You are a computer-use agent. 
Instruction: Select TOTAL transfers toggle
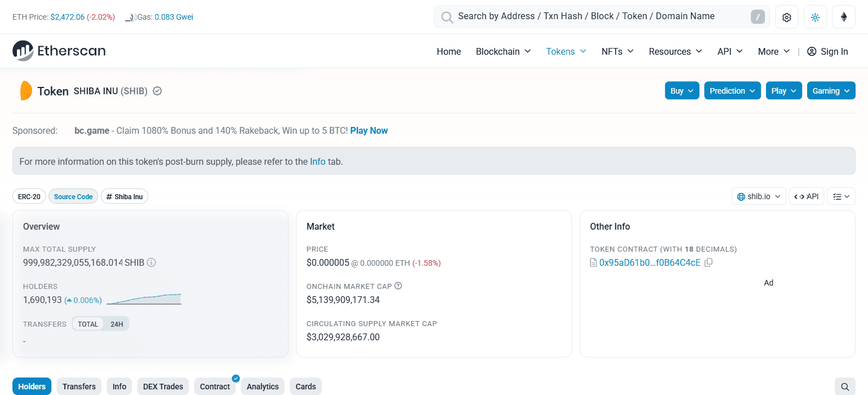point(88,324)
